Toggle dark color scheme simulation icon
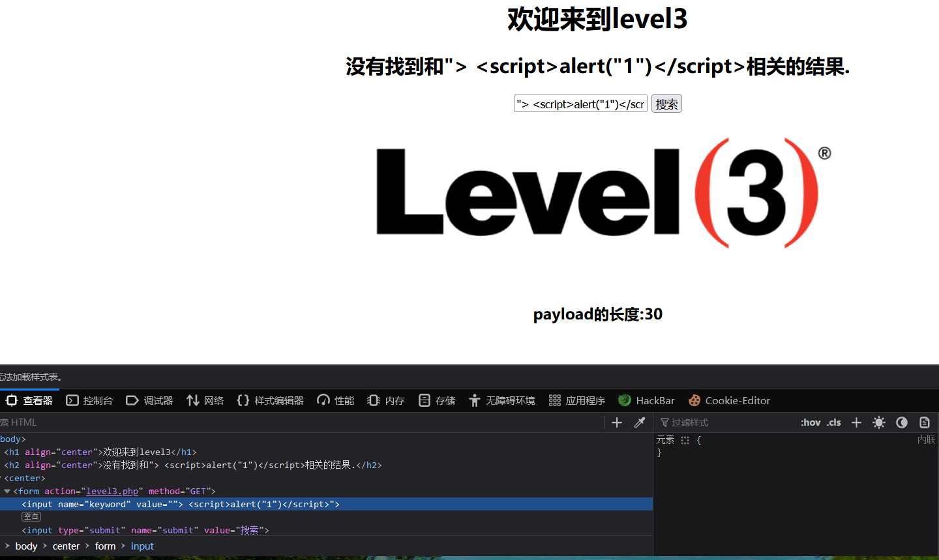Image resolution: width=939 pixels, height=560 pixels. pyautogui.click(x=902, y=422)
